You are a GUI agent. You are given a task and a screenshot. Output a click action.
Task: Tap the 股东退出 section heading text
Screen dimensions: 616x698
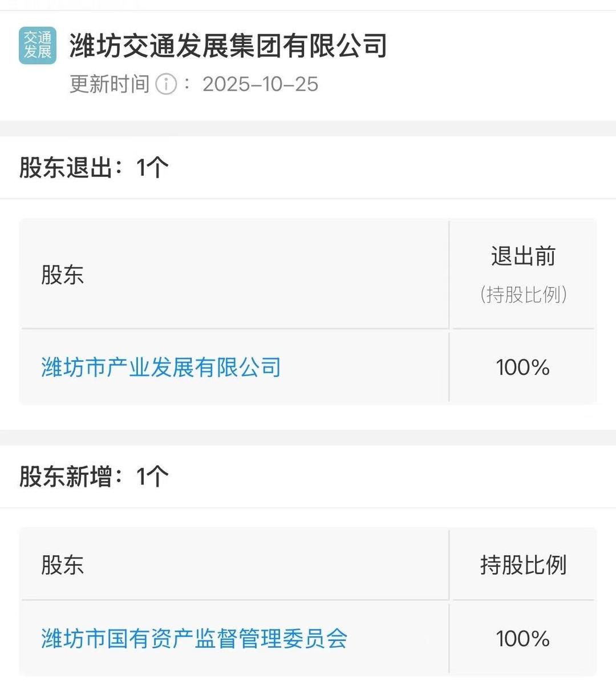coord(66,168)
